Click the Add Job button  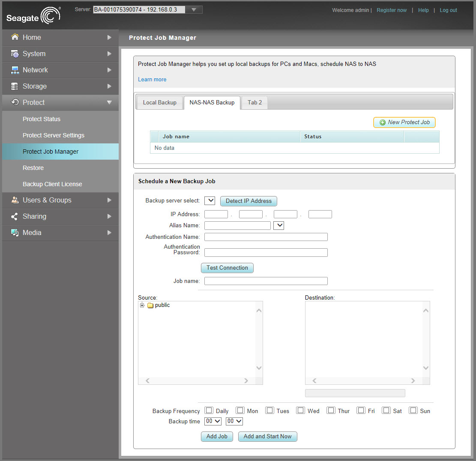pos(217,437)
